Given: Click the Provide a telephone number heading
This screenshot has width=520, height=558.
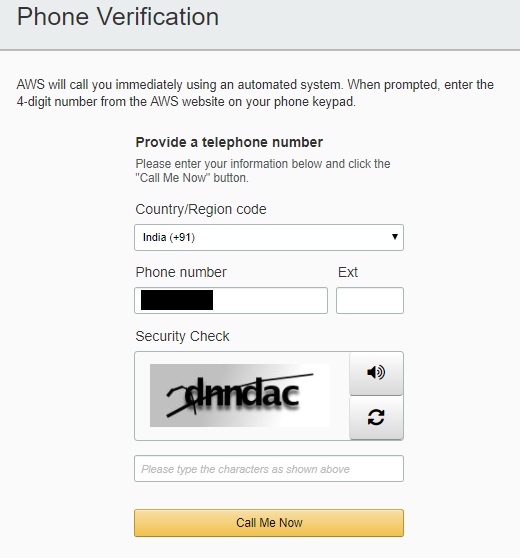Looking at the screenshot, I should click(x=229, y=142).
